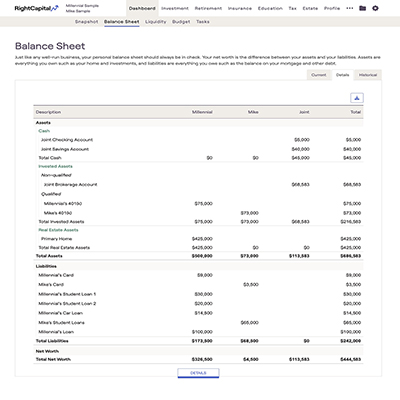Open the folder vault icon
This screenshot has height=400, width=400.
click(363, 8)
